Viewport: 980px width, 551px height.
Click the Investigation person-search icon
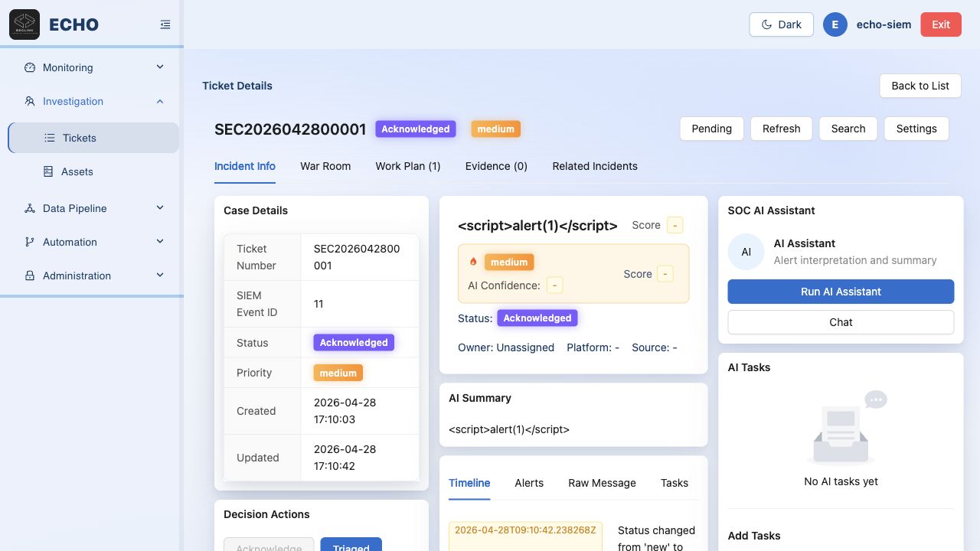[30, 101]
